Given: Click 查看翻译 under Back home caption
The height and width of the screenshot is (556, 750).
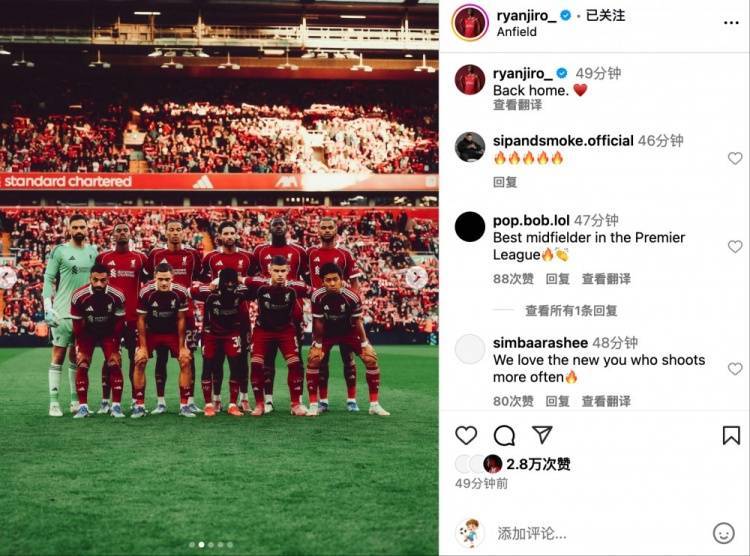Looking at the screenshot, I should (517, 105).
